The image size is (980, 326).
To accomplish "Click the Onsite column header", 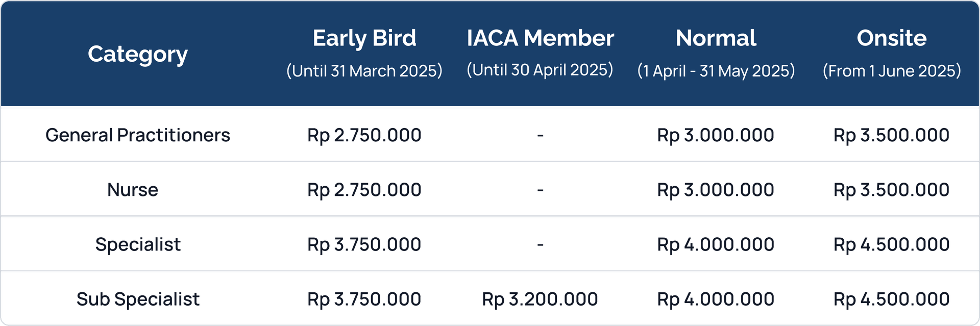I will point(892,38).
